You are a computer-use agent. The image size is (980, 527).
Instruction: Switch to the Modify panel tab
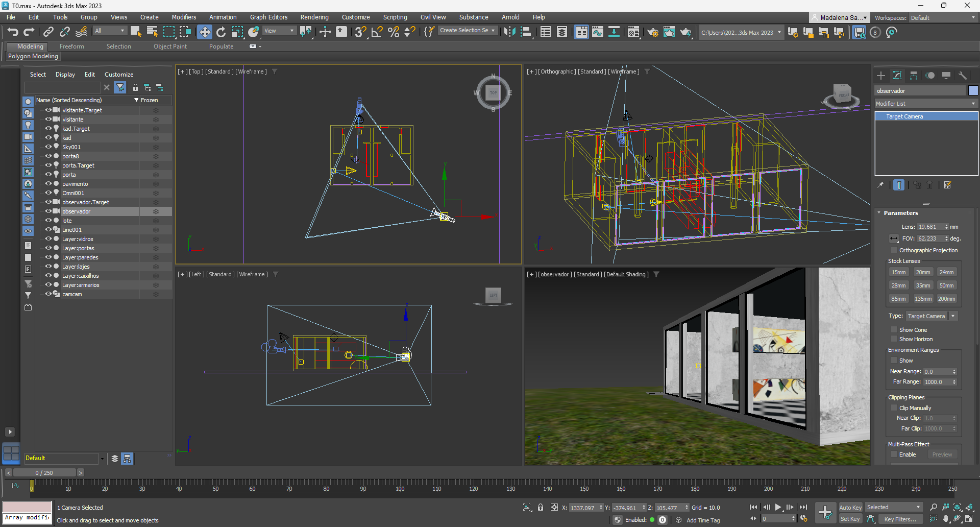(x=897, y=76)
